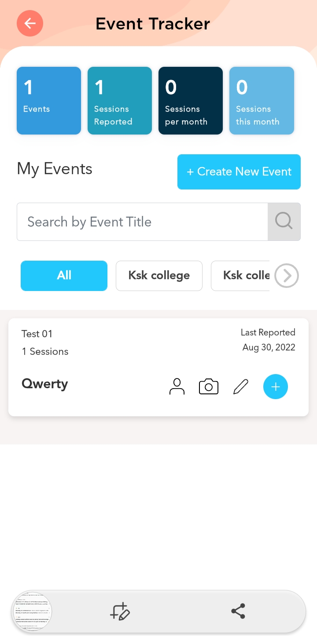Select the All filter tab
Image resolution: width=317 pixels, height=644 pixels.
pyautogui.click(x=64, y=276)
